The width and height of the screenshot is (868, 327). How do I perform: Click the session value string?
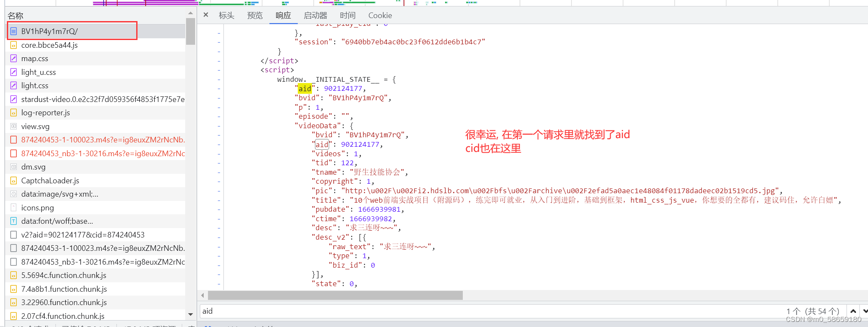(413, 42)
